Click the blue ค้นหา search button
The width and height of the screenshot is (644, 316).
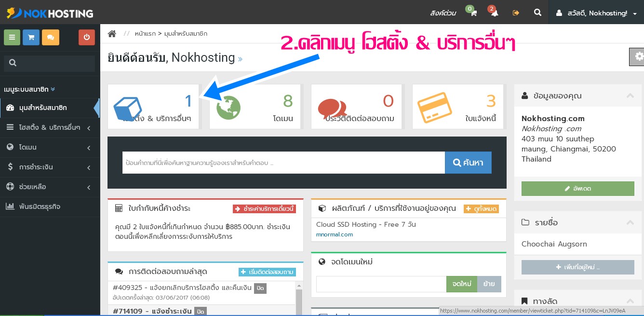(468, 163)
